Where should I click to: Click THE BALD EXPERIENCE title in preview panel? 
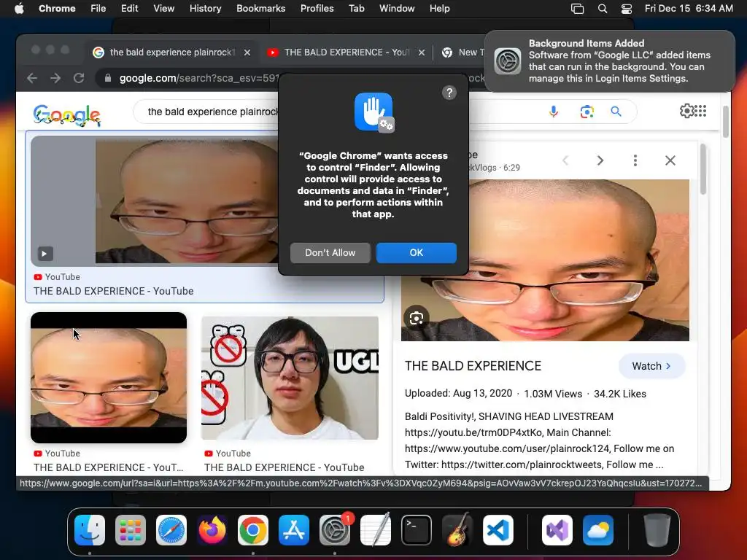coord(473,366)
